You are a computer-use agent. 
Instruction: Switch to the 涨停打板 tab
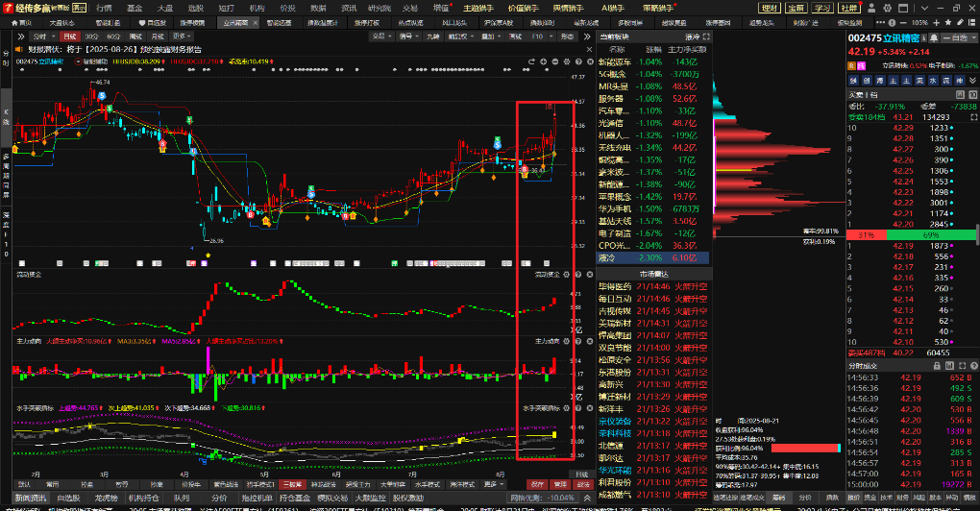pos(367,22)
